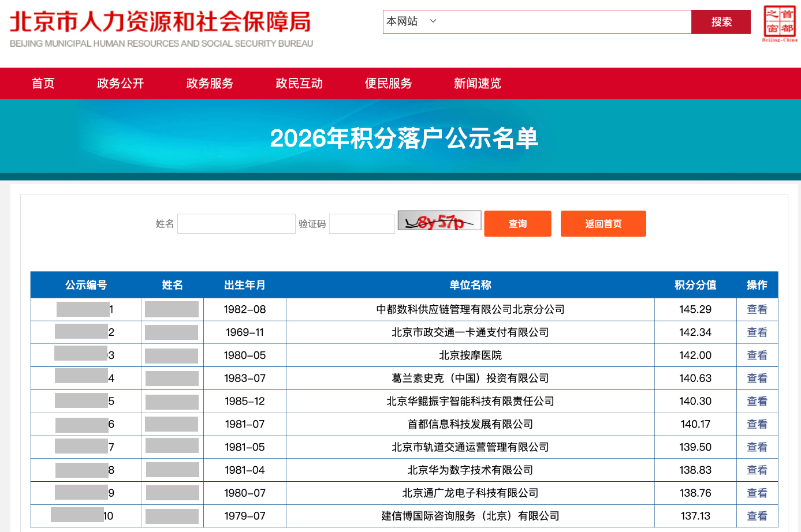Screen dimensions: 801x532
Task: Click the score cell 137.13
Action: (x=695, y=516)
